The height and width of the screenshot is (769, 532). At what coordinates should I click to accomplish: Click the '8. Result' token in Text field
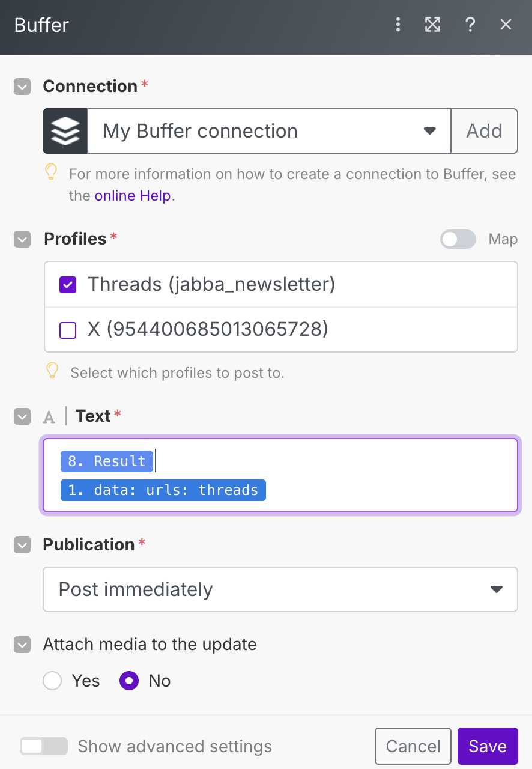click(x=107, y=461)
